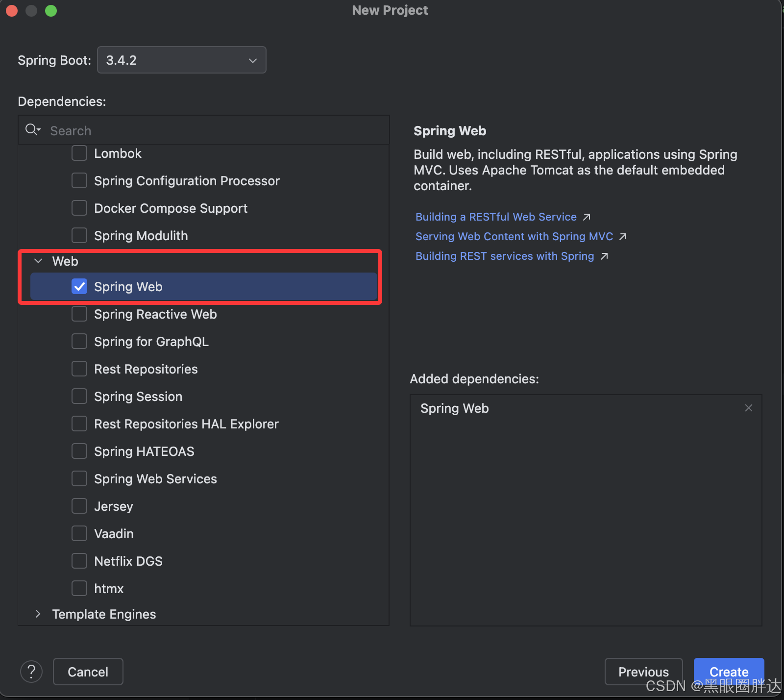Tick the htmx checkbox
Image resolution: width=784 pixels, height=700 pixels.
click(79, 588)
